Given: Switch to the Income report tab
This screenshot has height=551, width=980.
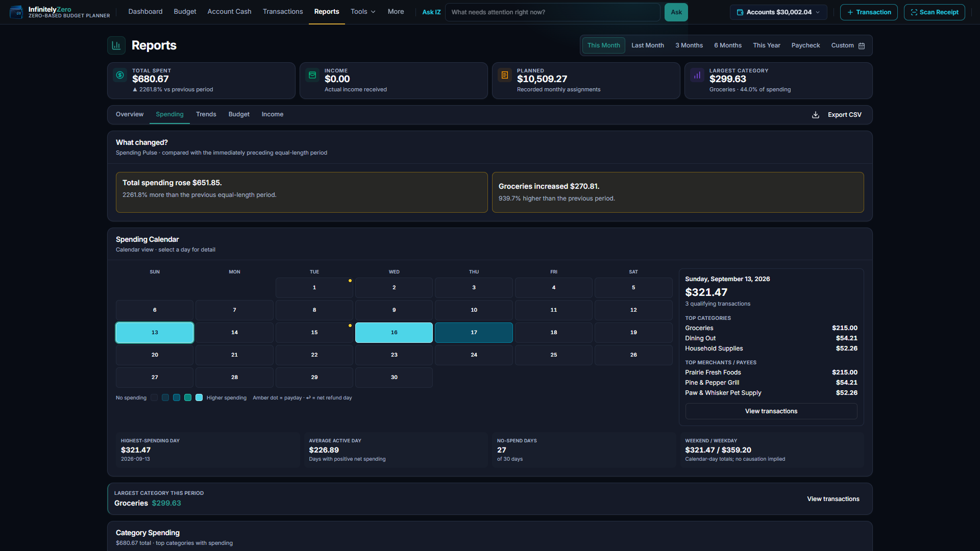Looking at the screenshot, I should (273, 114).
